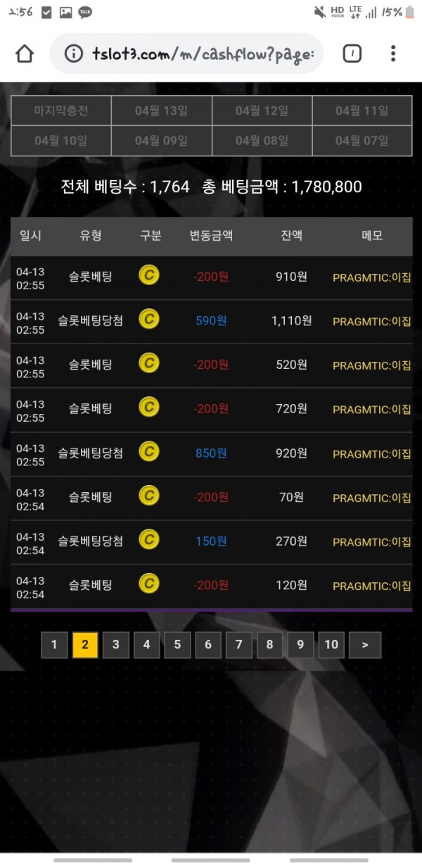Tap the coin icon in the 1,110원 row

point(148,320)
